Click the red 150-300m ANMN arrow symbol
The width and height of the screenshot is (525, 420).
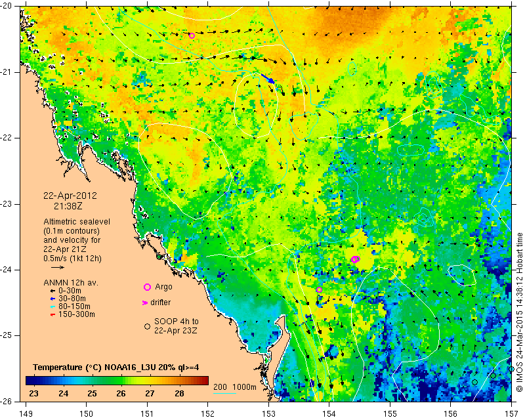click(52, 315)
